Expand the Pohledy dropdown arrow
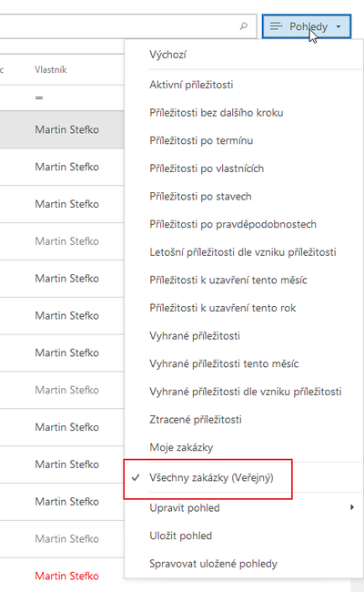The image size is (364, 592). click(339, 26)
